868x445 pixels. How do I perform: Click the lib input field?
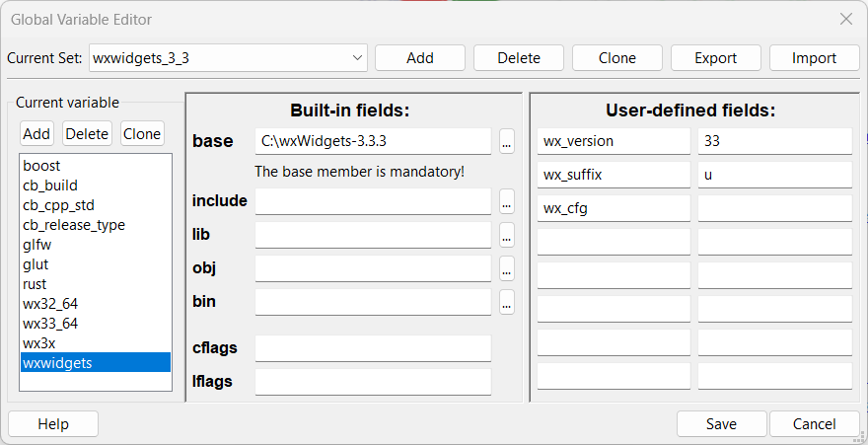coord(373,235)
